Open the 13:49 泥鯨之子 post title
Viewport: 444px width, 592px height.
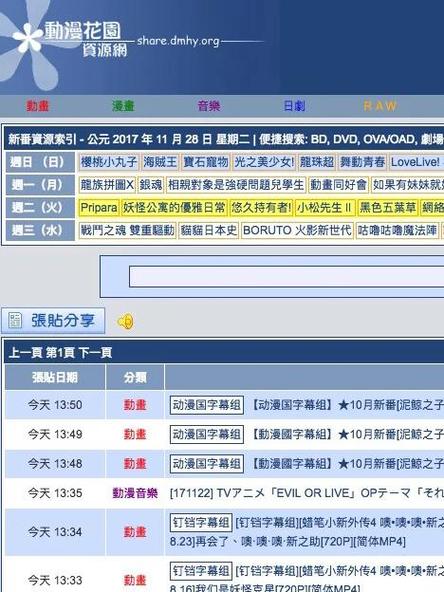[x=346, y=434]
